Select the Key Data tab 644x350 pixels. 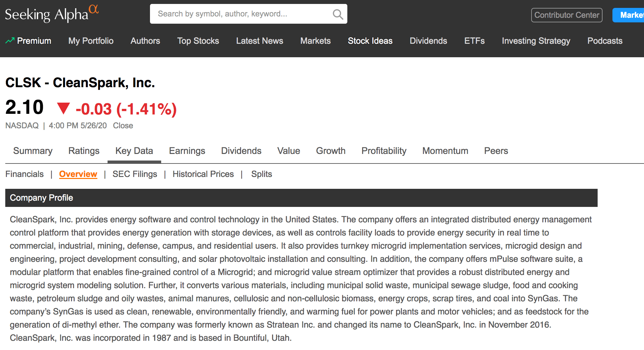tap(134, 151)
